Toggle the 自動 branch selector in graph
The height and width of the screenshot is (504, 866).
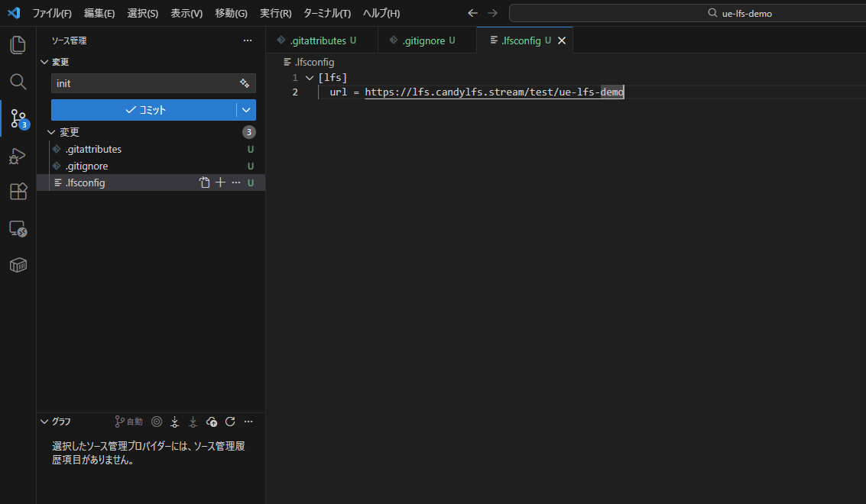click(129, 422)
